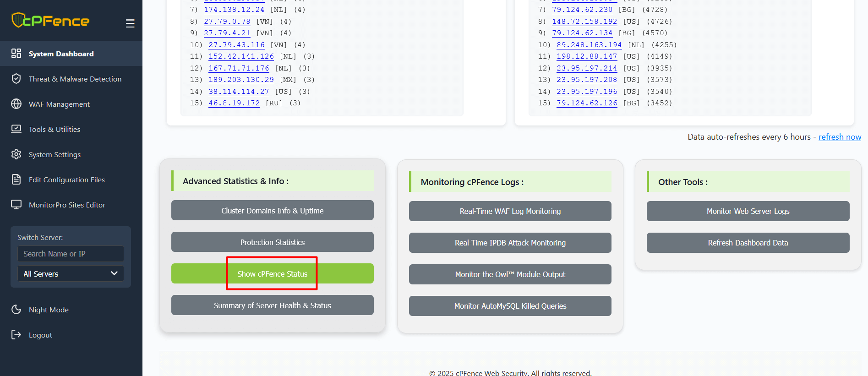Open Tools & Utilities menu item
The height and width of the screenshot is (376, 868).
[55, 129]
